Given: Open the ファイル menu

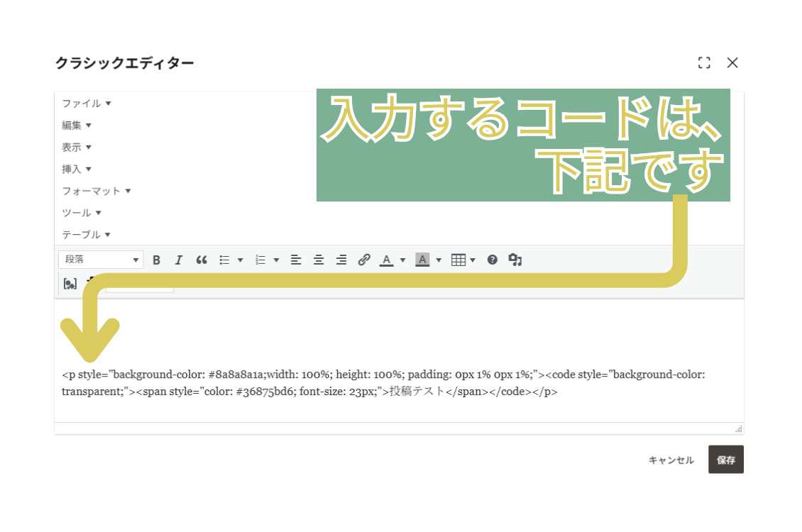Looking at the screenshot, I should click(87, 104).
